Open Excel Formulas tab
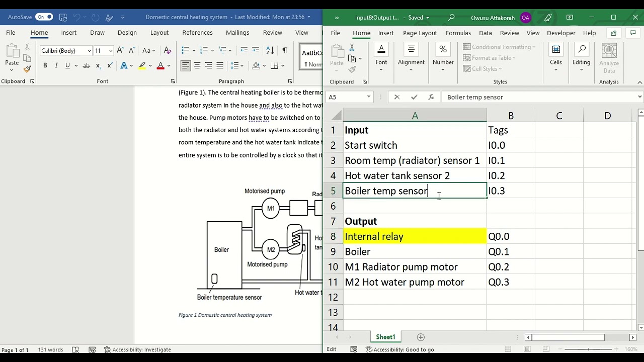The height and width of the screenshot is (362, 644). click(458, 33)
